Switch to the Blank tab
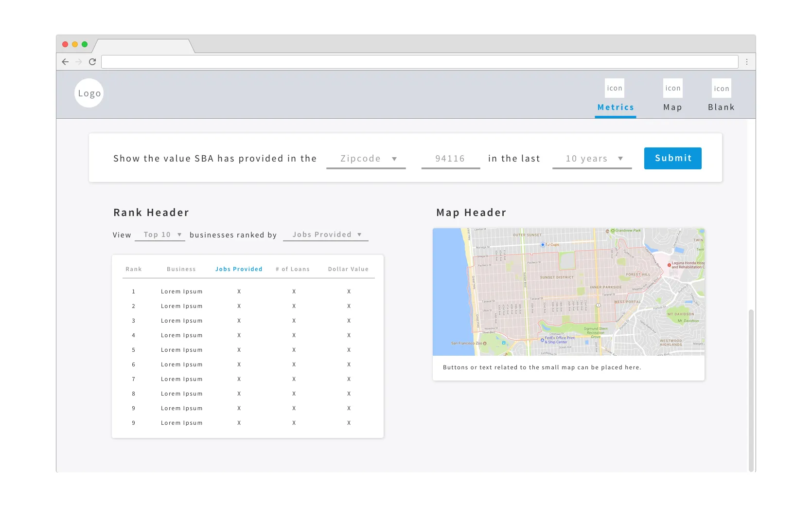The width and height of the screenshot is (812, 508). tap(721, 107)
